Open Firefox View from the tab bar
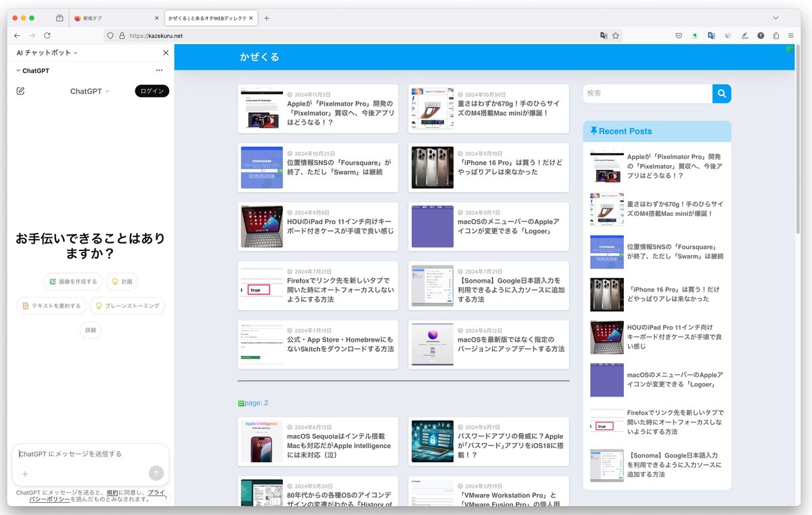 point(60,18)
